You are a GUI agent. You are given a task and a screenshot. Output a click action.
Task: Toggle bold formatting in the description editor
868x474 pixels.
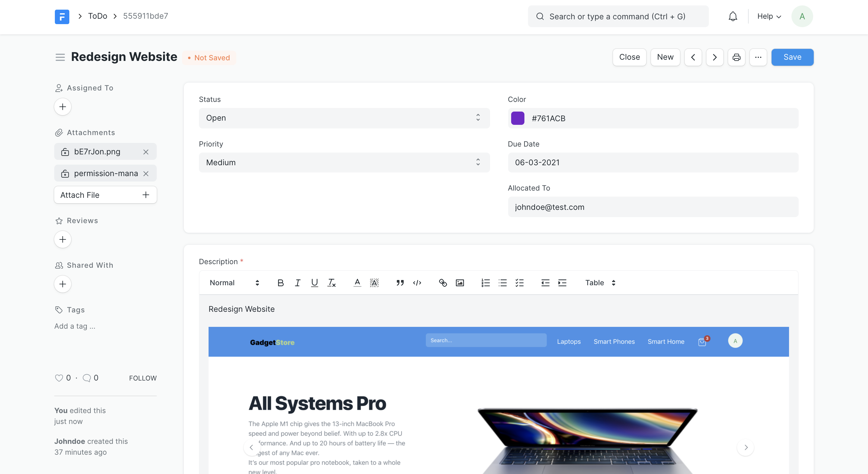(x=280, y=283)
